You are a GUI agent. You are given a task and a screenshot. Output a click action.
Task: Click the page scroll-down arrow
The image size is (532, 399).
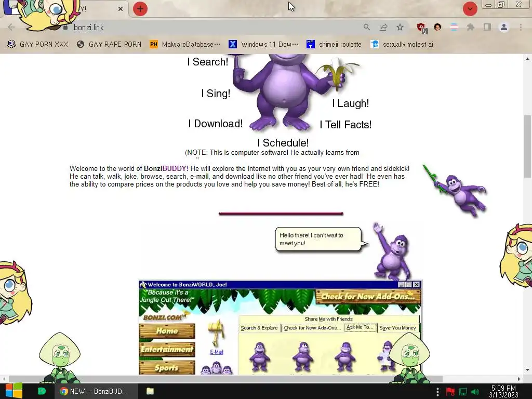(528, 370)
